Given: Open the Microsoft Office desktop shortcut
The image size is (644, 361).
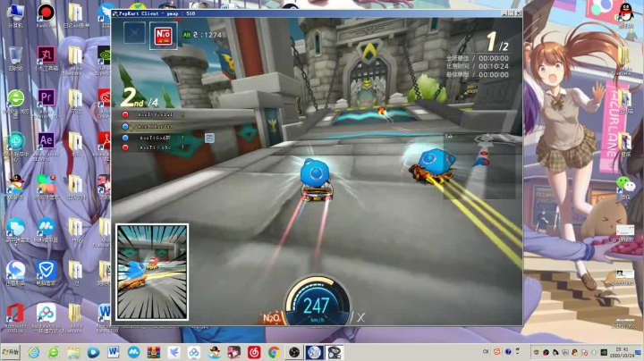Looking at the screenshot, I should click(15, 316).
